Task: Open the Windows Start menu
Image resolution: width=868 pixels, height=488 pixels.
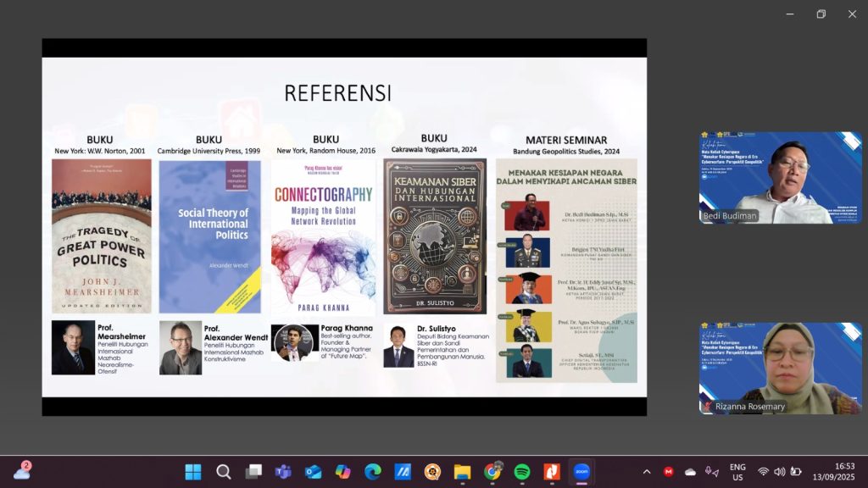Action: (193, 472)
